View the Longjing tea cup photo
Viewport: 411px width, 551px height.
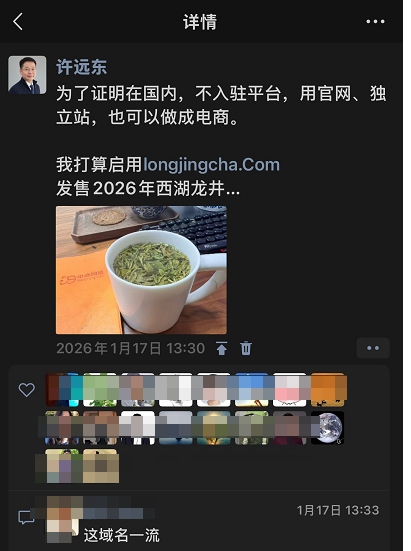[x=141, y=270]
